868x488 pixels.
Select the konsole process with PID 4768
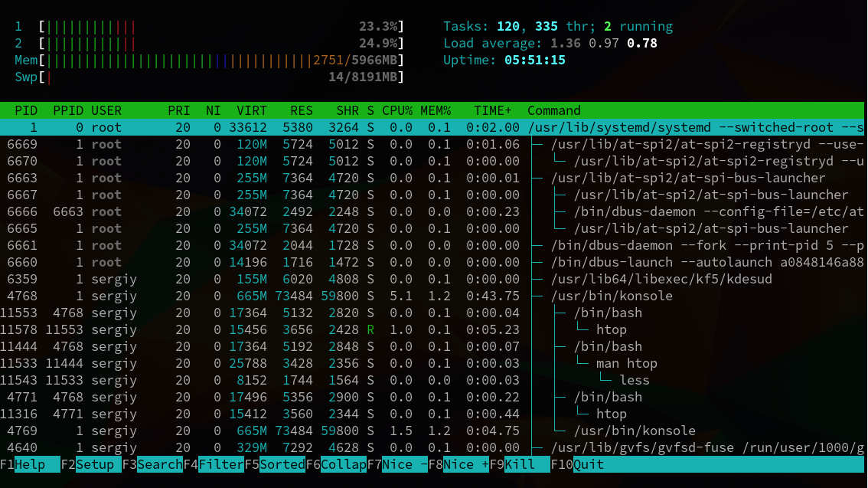pos(432,296)
